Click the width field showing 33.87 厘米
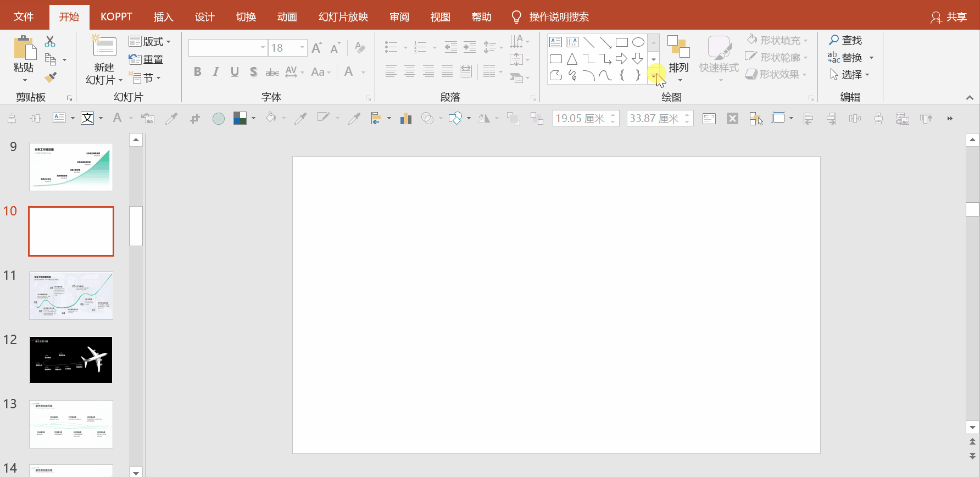980x477 pixels. click(x=660, y=118)
